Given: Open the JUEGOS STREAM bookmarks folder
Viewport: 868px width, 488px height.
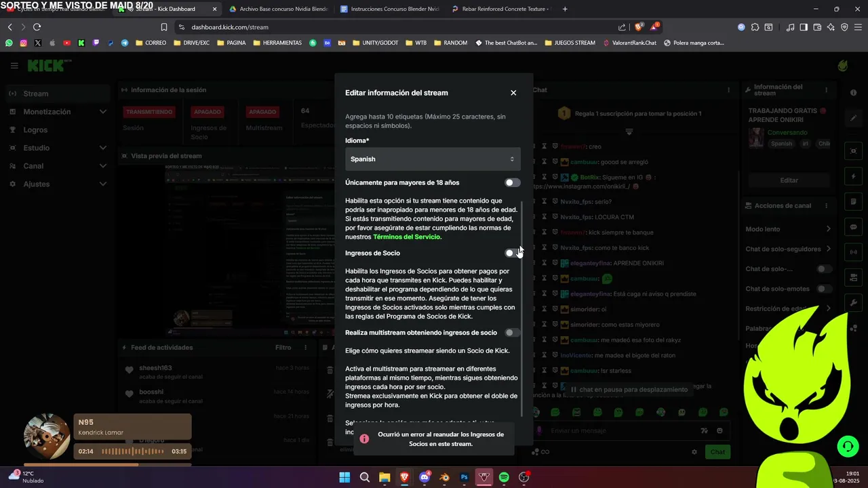Looking at the screenshot, I should pyautogui.click(x=570, y=43).
